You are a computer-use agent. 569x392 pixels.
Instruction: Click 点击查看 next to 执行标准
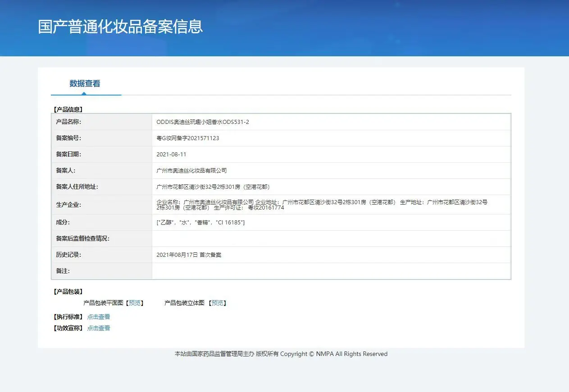98,317
